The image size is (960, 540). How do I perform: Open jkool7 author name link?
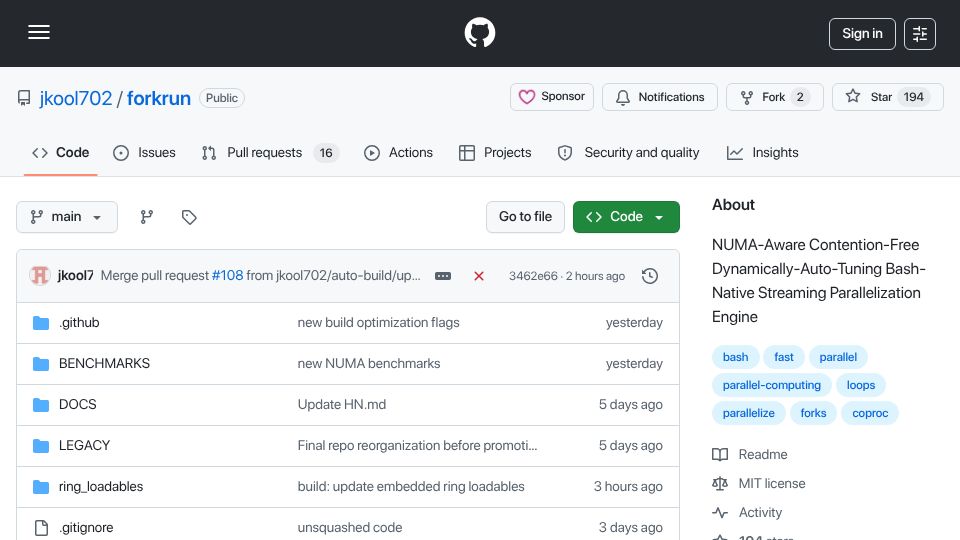[x=75, y=276]
